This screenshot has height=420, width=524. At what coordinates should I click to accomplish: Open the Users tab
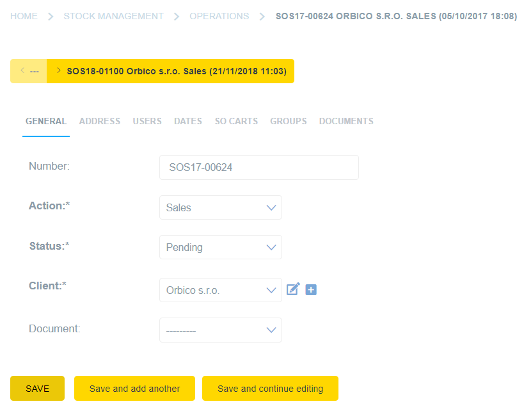click(147, 121)
